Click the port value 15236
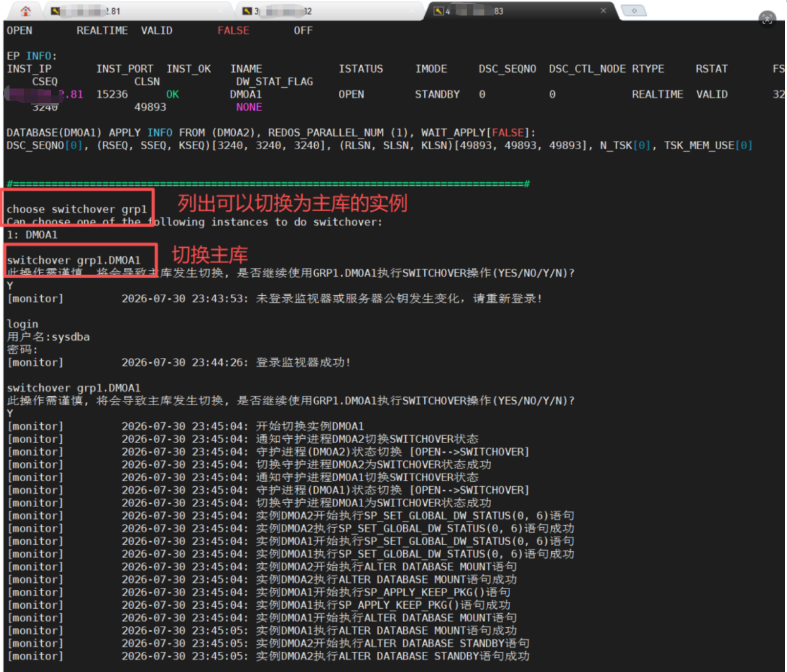This screenshot has width=787, height=672. [x=112, y=94]
